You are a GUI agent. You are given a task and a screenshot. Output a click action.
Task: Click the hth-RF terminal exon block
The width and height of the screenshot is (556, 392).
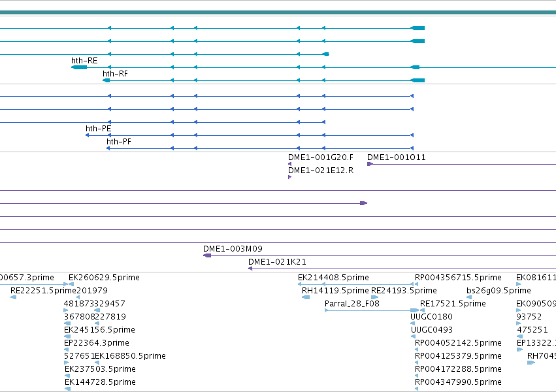click(106, 80)
